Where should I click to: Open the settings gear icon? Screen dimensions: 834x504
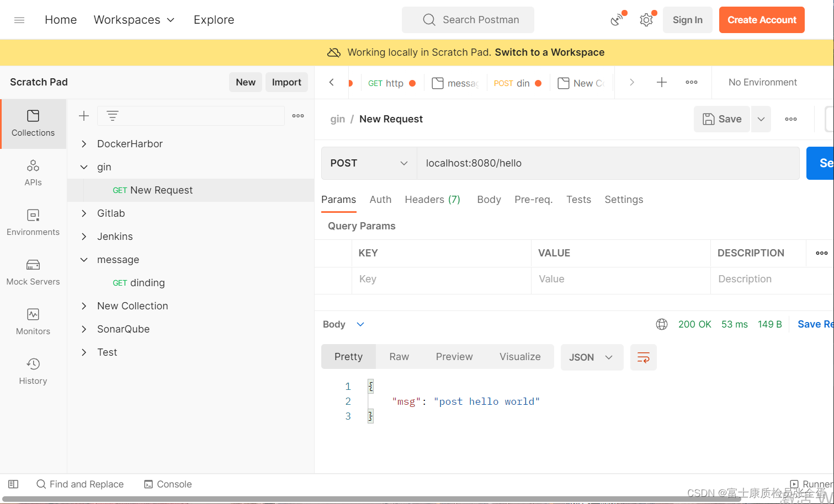(646, 20)
